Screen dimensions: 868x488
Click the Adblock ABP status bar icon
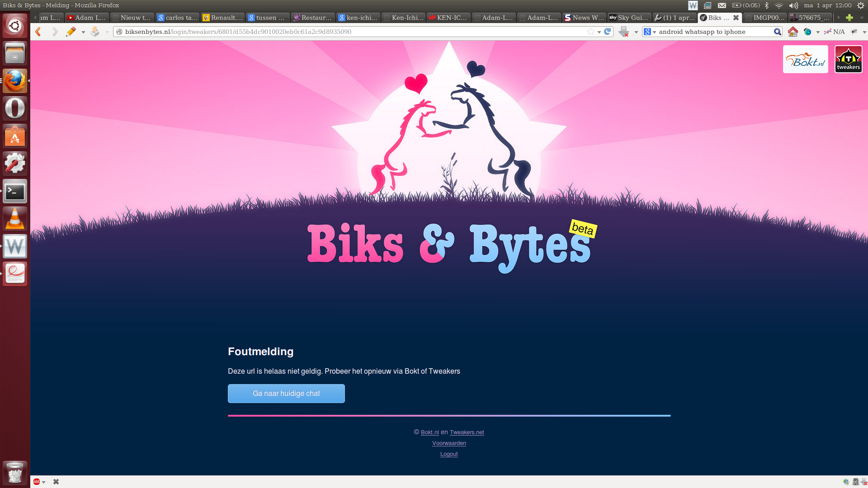(x=37, y=482)
